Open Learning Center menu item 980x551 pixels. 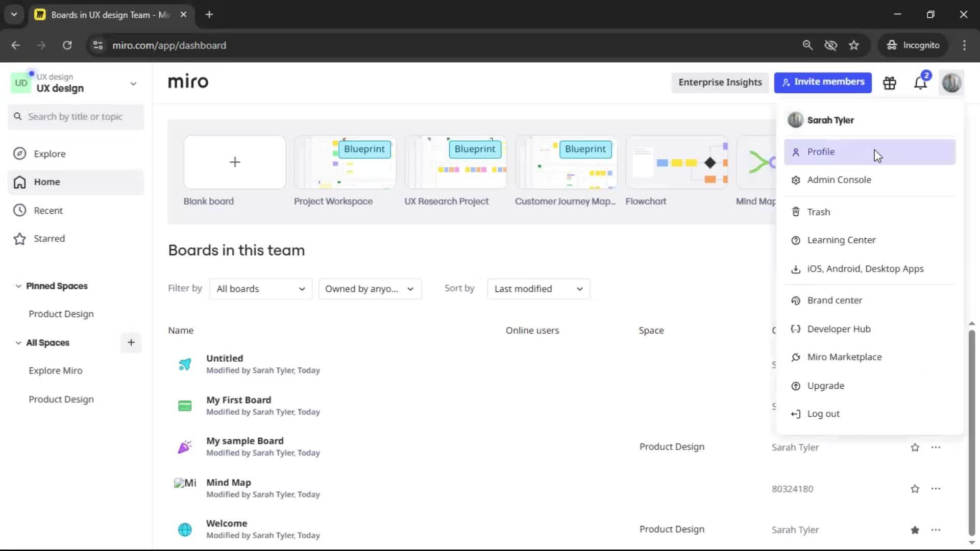point(870,240)
